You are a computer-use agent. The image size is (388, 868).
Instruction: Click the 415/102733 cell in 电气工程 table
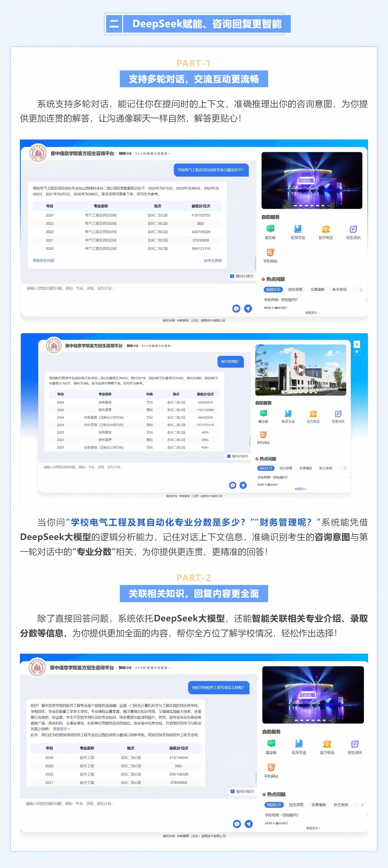[x=201, y=215]
